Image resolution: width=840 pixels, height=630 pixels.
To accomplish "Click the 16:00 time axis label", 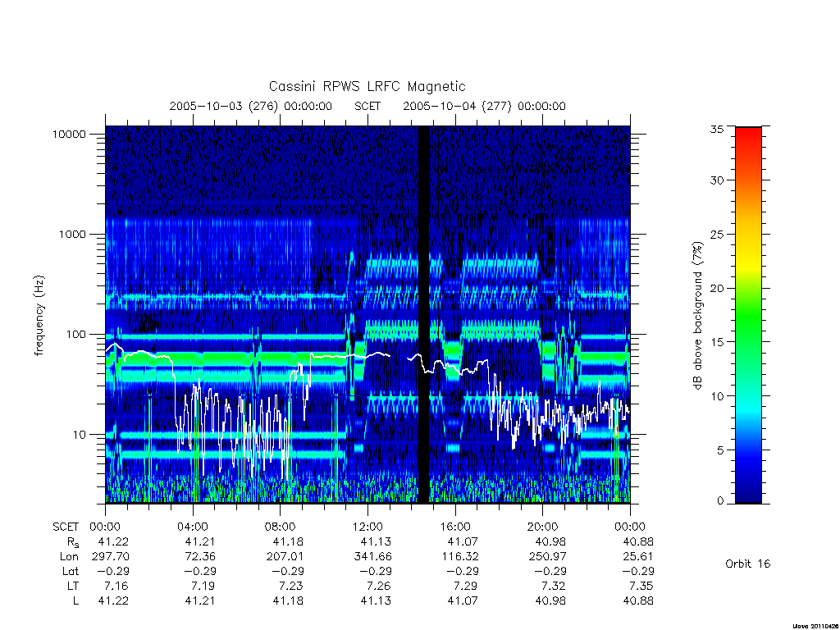I will pos(454,527).
